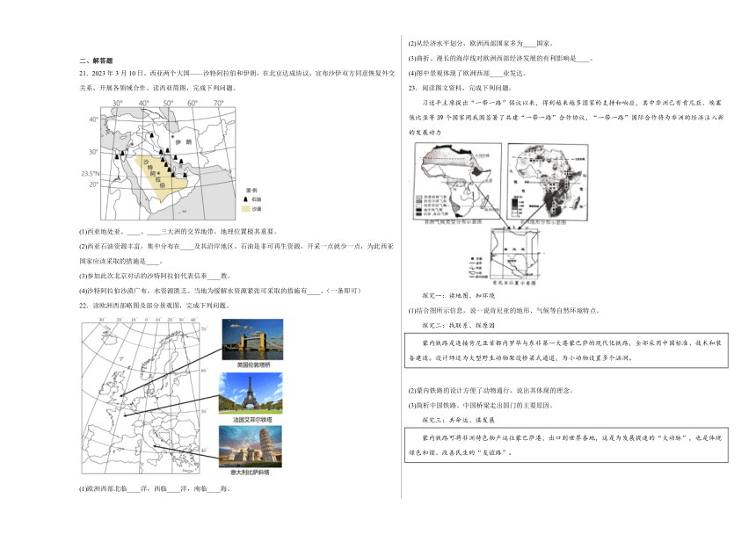Image resolution: width=756 pixels, height=534 pixels.
Task: Click the Africa climate types map
Action: (x=457, y=181)
